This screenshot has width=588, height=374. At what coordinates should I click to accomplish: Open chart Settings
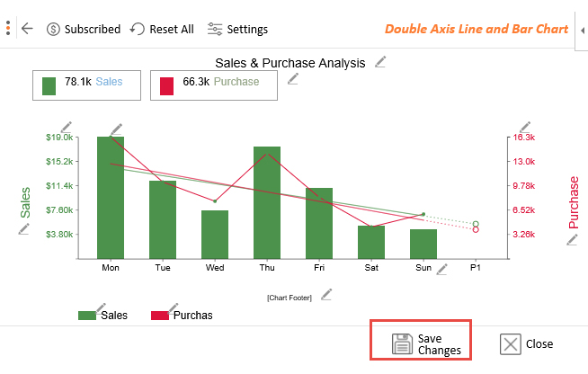point(237,30)
